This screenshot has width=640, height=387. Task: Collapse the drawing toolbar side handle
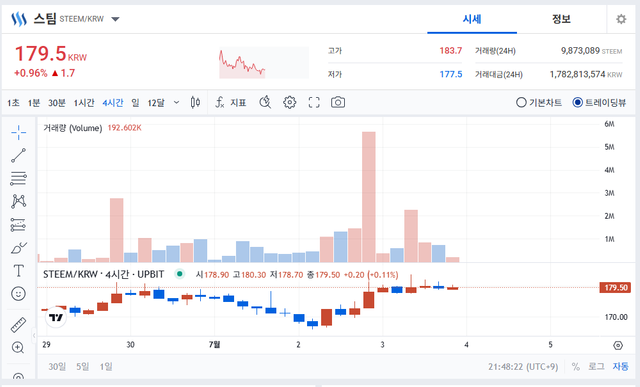click(x=34, y=335)
